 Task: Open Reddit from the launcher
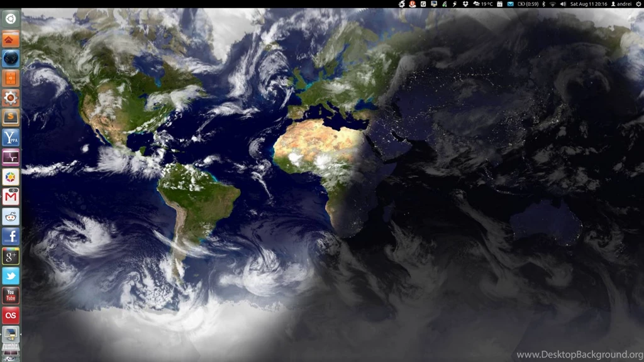click(x=10, y=217)
